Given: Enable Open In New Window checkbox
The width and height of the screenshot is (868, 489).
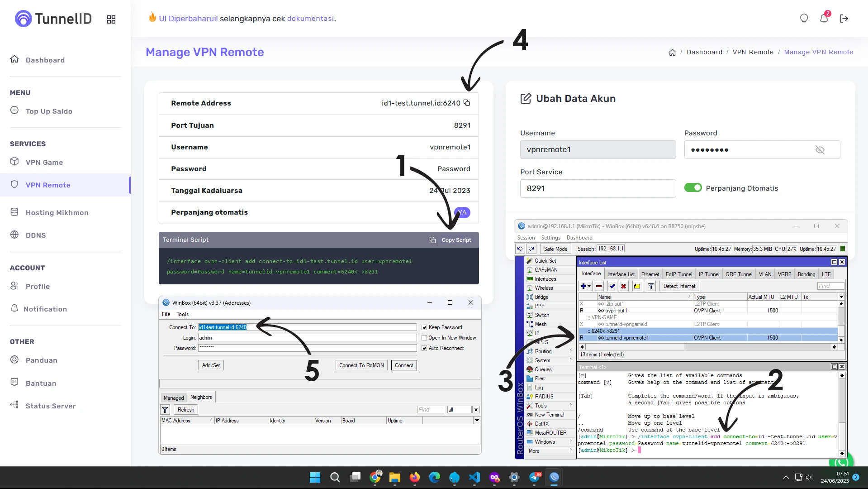Looking at the screenshot, I should click(424, 338).
